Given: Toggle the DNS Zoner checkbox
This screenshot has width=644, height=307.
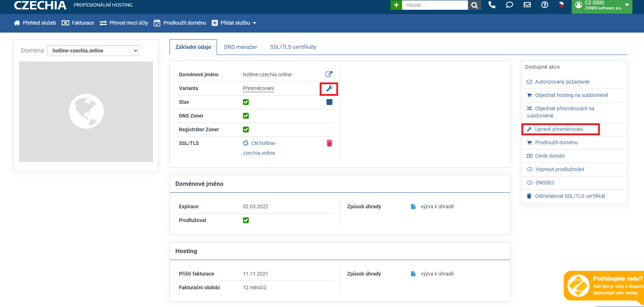Looking at the screenshot, I should (x=246, y=116).
